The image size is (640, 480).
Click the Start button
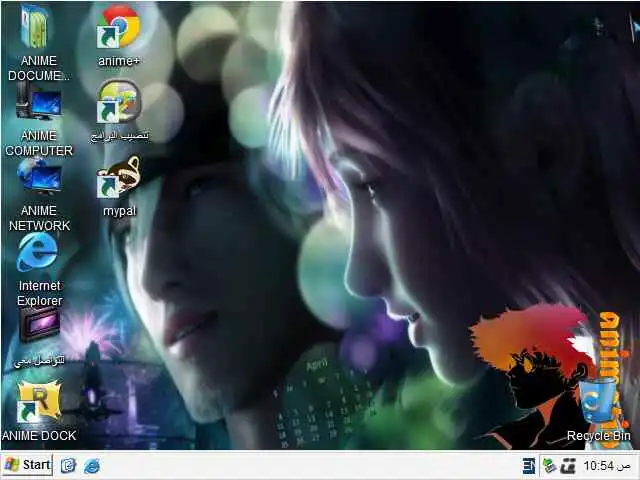click(x=27, y=465)
